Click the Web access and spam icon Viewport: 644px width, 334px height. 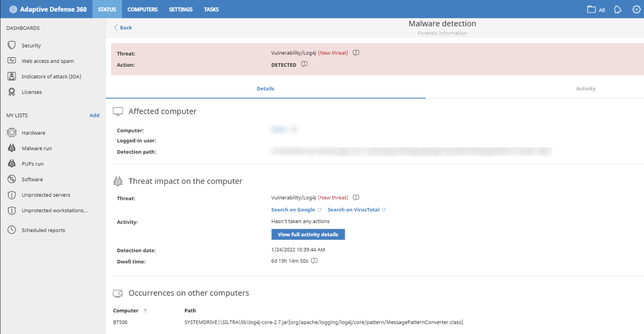12,61
